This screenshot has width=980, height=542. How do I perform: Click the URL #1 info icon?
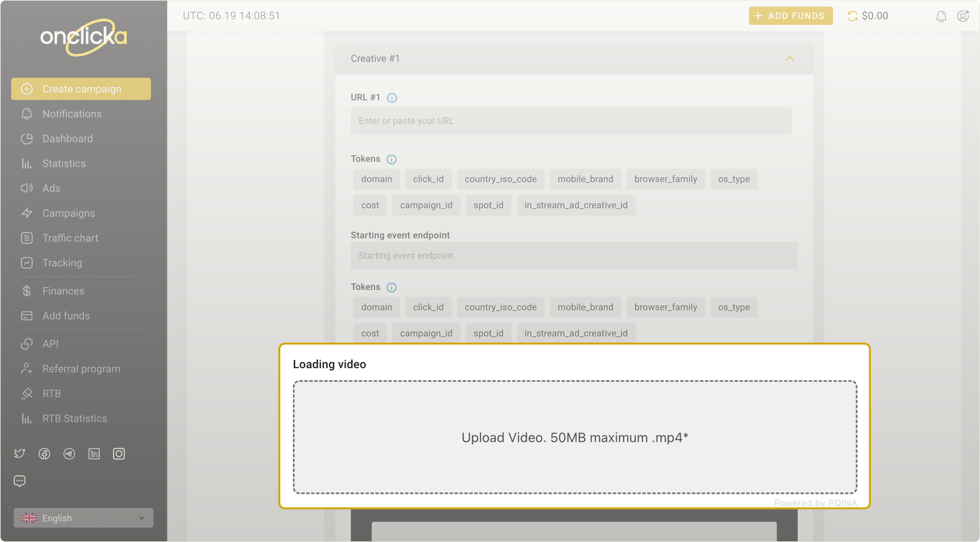pos(392,98)
